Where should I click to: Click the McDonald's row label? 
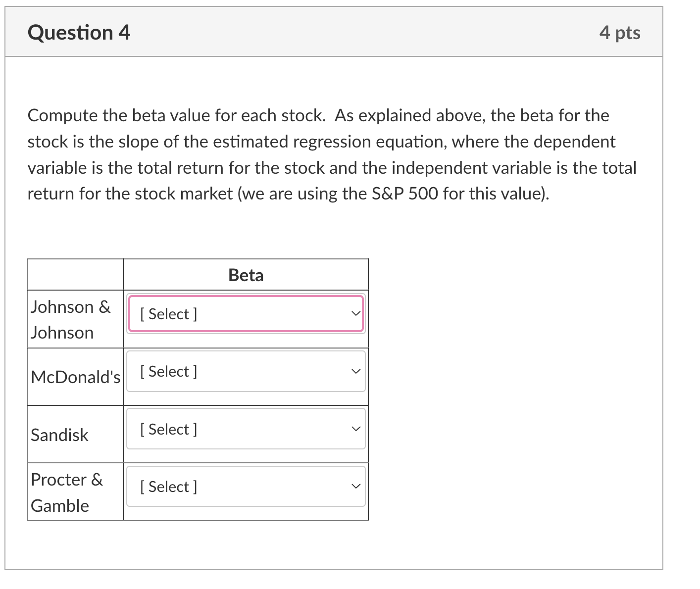pyautogui.click(x=75, y=377)
